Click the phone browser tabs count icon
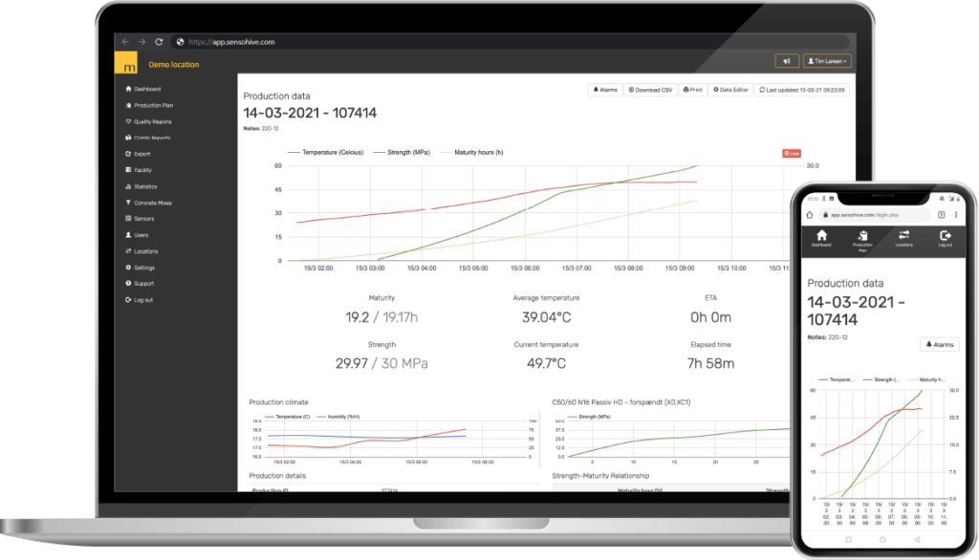The height and width of the screenshot is (560, 979). click(x=941, y=215)
